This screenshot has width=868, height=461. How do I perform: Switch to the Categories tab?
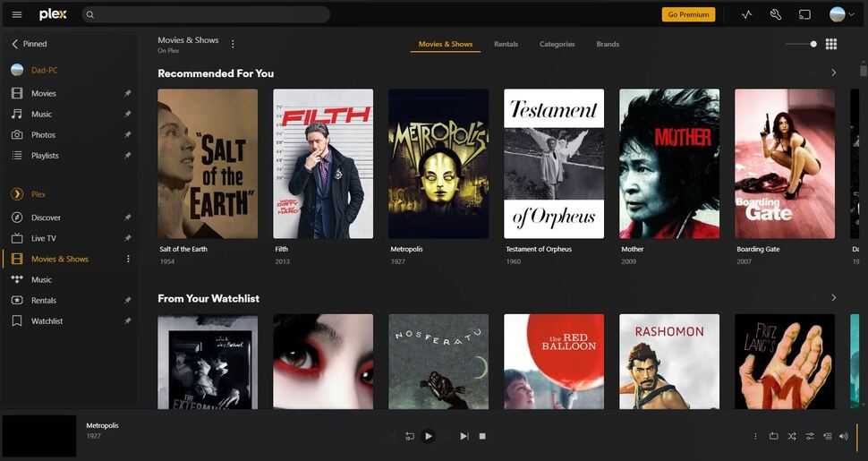point(557,44)
